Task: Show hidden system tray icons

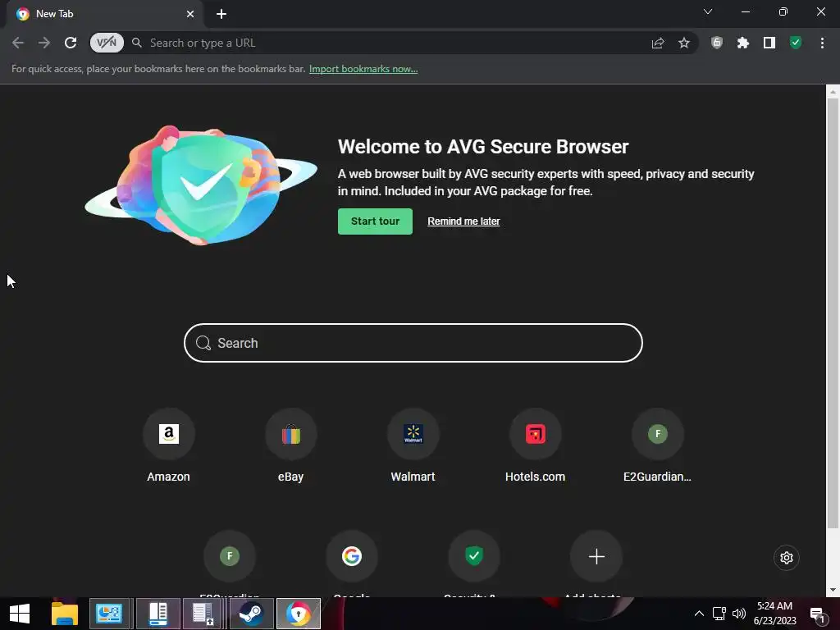Action: (699, 614)
